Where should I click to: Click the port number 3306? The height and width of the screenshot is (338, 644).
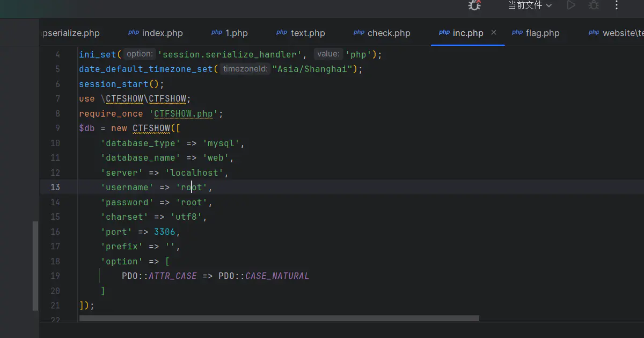165,232
